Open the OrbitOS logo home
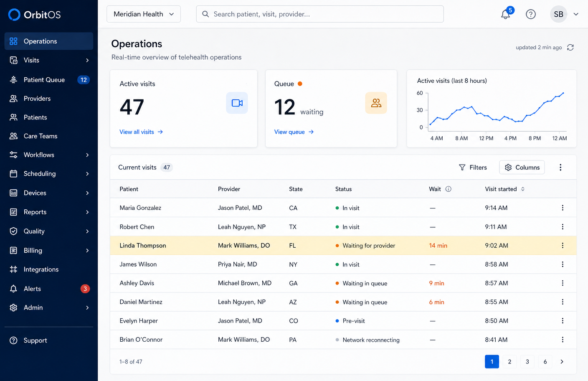Screen dimensions: 588x381 click(34, 15)
